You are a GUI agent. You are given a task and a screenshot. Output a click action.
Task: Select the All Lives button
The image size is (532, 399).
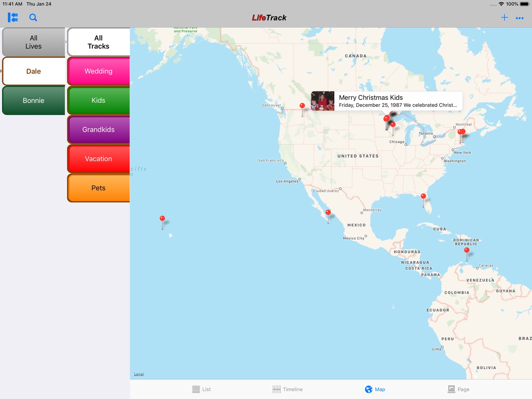click(x=33, y=42)
